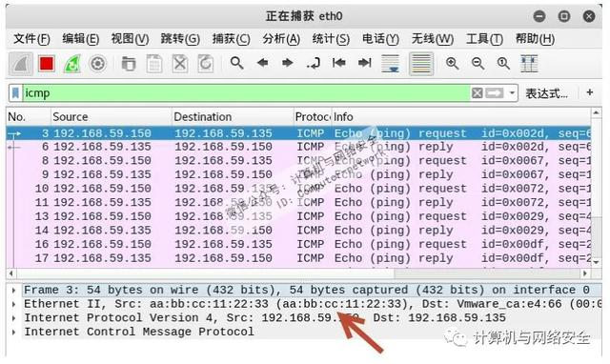Sort by the Info column header
This screenshot has height=364, width=610.
click(461, 117)
